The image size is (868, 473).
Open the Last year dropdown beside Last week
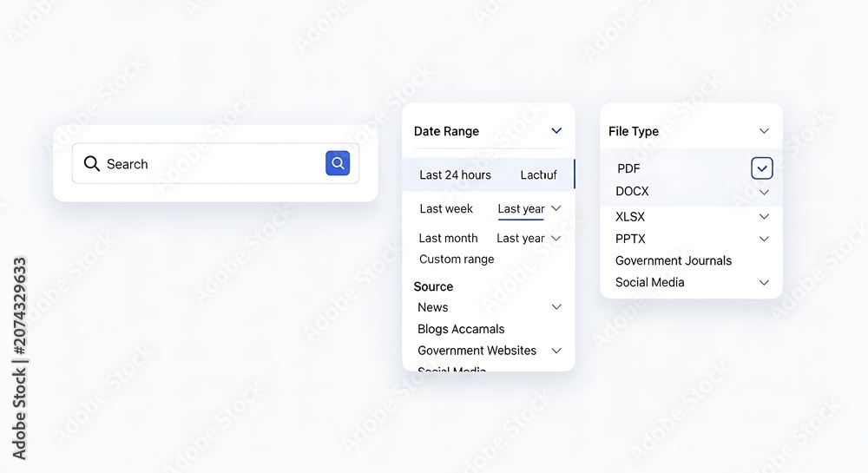[529, 208]
